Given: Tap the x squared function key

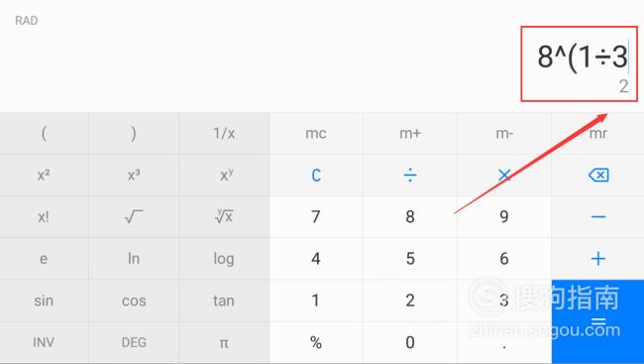Looking at the screenshot, I should (x=44, y=176).
